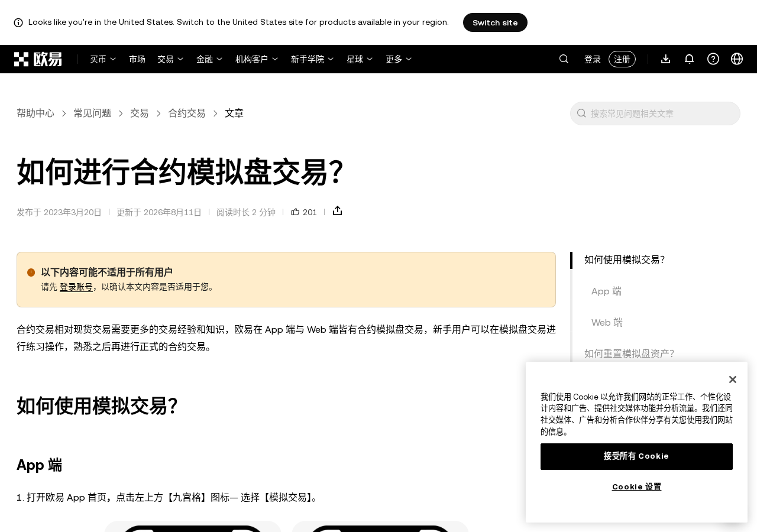
Task: Go to 常见问题 breadcrumb
Action: click(x=92, y=113)
